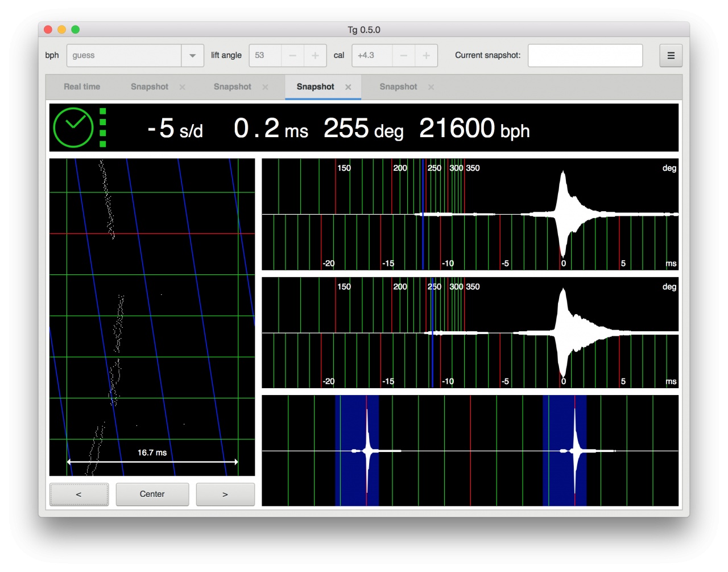728x572 pixels.
Task: Click the green clock checkmark status icon
Action: click(x=73, y=127)
